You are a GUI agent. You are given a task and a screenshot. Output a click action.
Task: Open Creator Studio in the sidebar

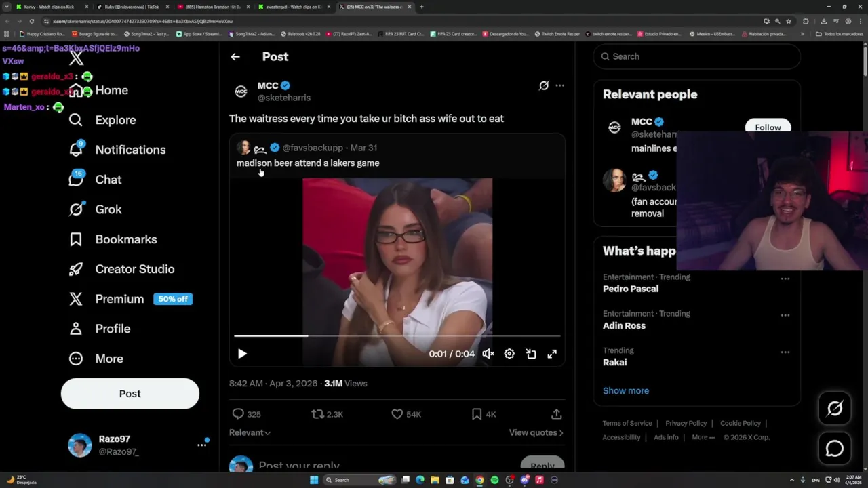click(121, 269)
